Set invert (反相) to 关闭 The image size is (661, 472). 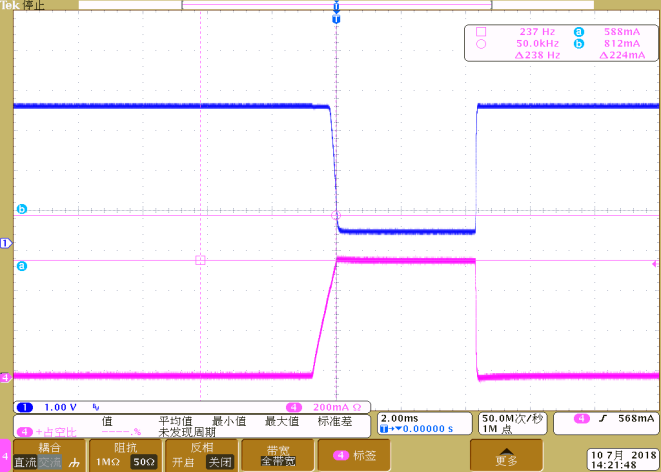[x=218, y=463]
